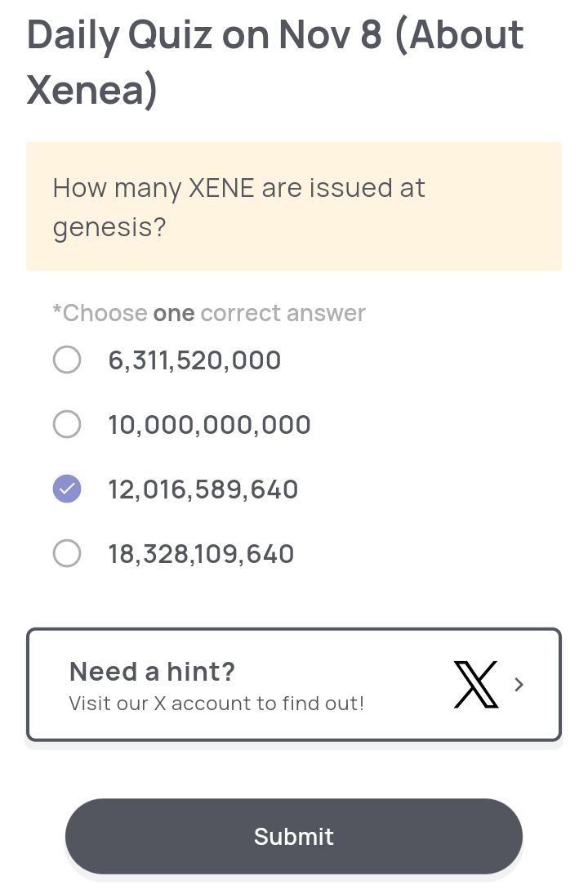Click the checkmark inside the selected option
The image size is (588, 885).
[67, 489]
